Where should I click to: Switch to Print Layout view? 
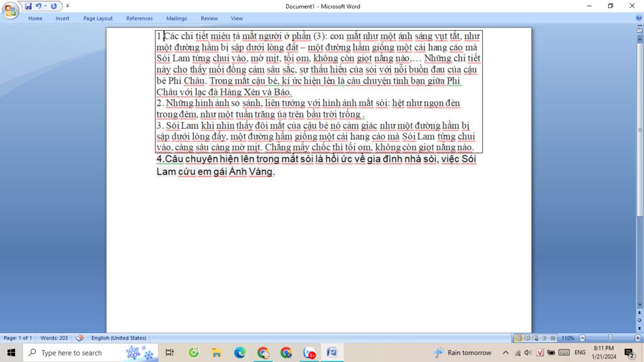518,338
